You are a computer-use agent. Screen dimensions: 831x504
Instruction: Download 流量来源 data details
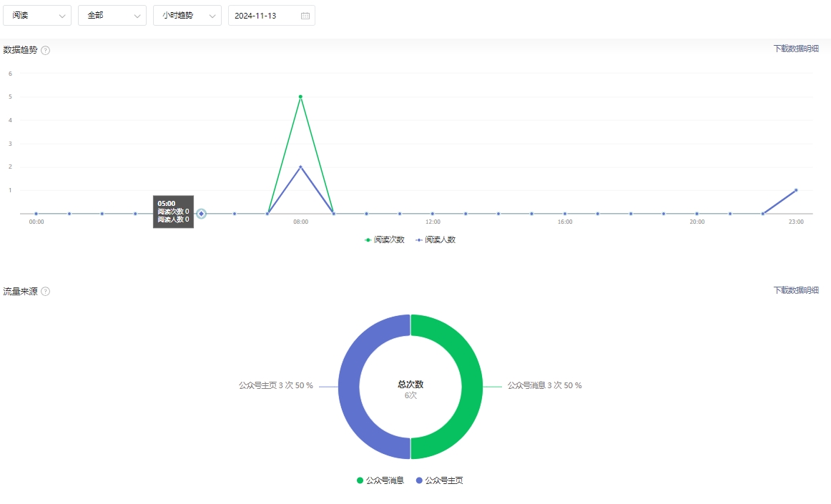[x=796, y=290]
